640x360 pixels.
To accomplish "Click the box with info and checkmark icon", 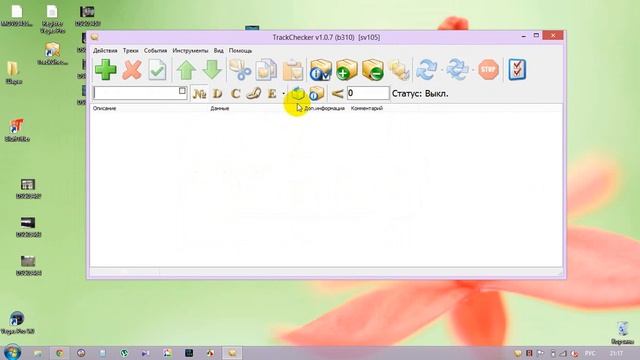I will pos(320,70).
